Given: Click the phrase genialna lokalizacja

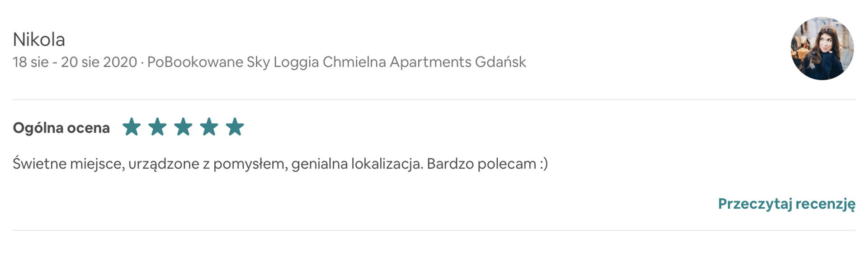Looking at the screenshot, I should click(x=357, y=163).
